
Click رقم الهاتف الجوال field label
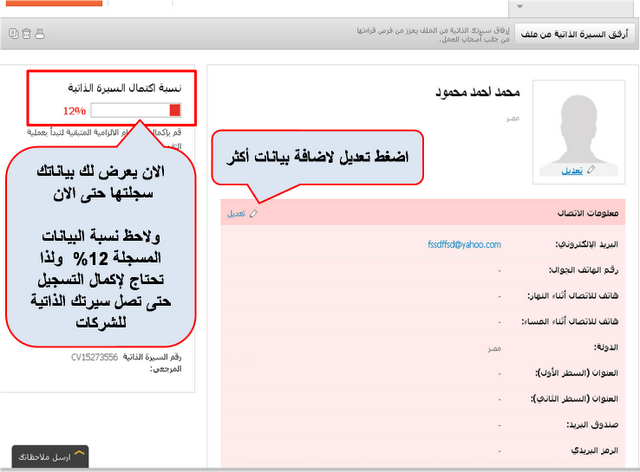583,270
